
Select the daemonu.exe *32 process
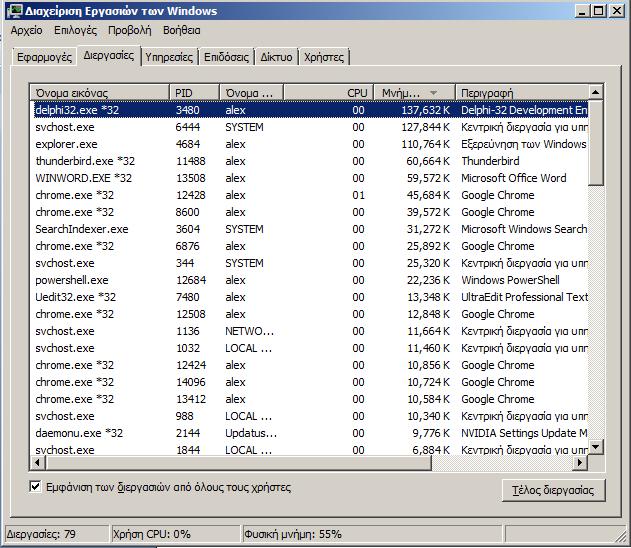tap(310, 433)
